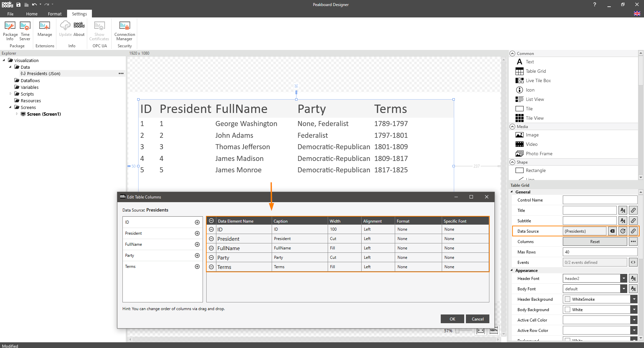The width and height of the screenshot is (644, 348).
Task: Click the canvas zoom slider handle
Action: tap(457, 331)
